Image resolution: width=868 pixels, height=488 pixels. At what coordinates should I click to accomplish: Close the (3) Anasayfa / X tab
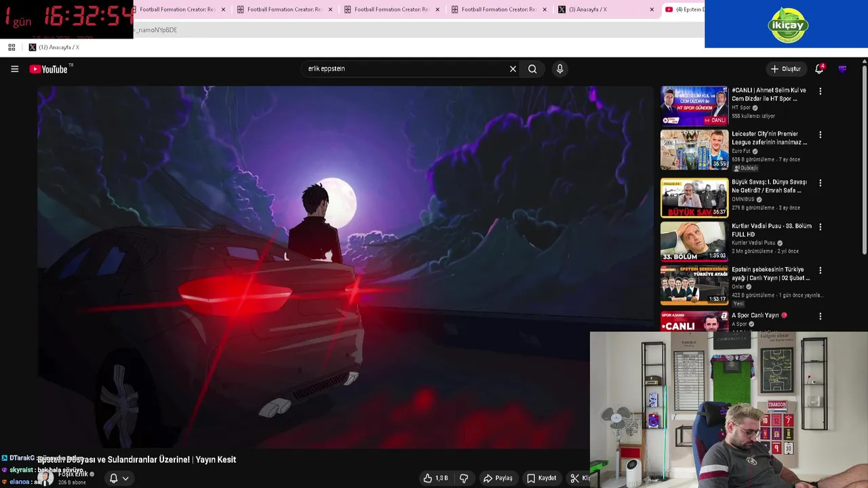652,9
